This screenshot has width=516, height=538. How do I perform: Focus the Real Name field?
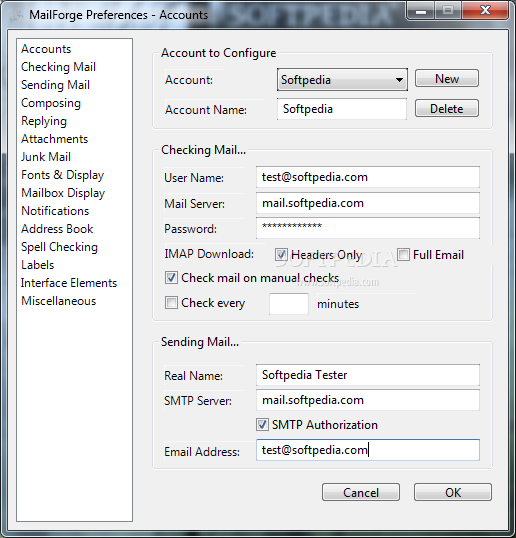pyautogui.click(x=368, y=375)
